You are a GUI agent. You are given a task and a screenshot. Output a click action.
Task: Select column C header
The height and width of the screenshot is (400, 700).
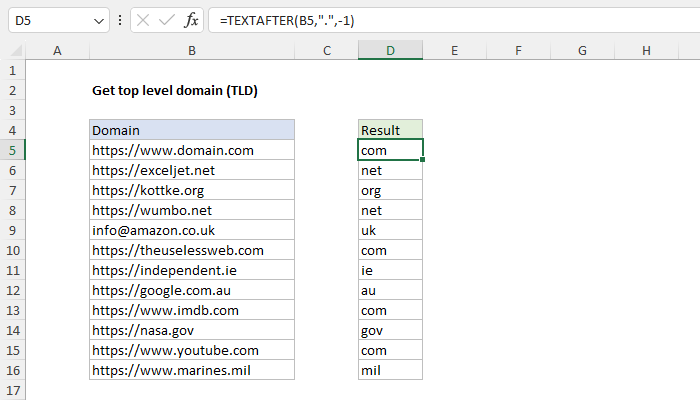326,50
